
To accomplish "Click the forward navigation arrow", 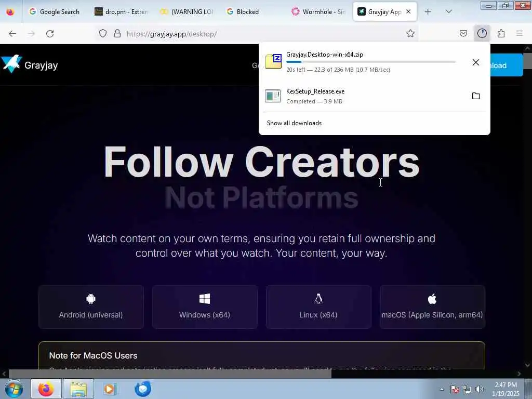I will pos(31,34).
